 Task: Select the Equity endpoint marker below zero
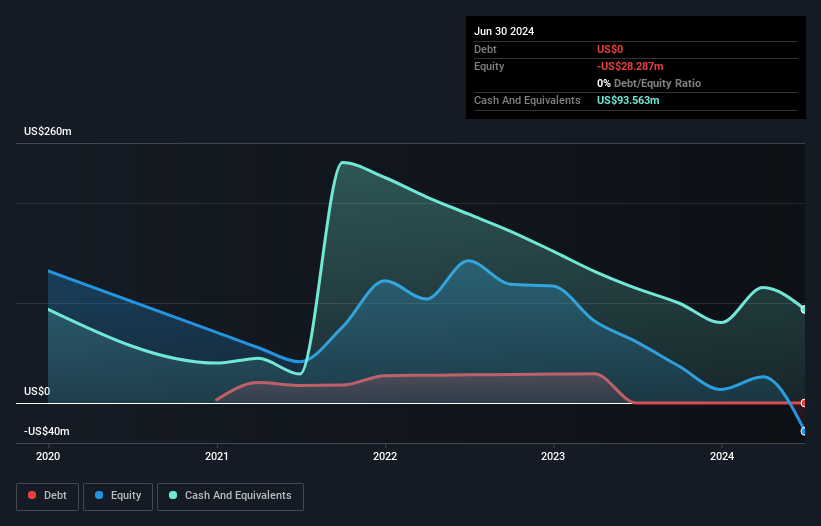pos(804,431)
